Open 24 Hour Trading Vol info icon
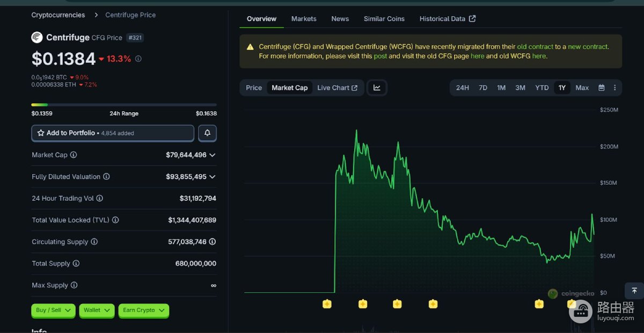 click(x=99, y=198)
